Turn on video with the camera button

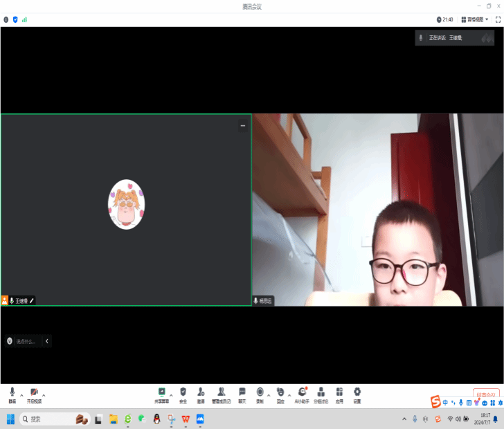(x=34, y=394)
